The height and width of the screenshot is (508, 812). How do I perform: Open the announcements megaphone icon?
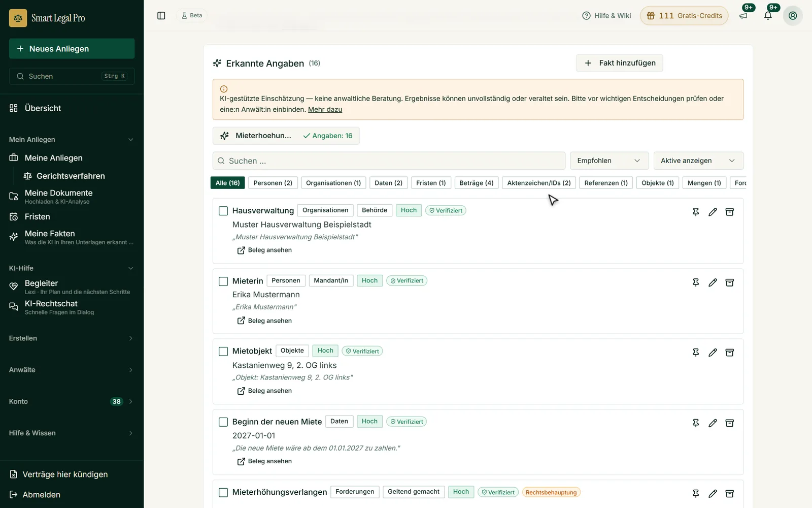[743, 16]
